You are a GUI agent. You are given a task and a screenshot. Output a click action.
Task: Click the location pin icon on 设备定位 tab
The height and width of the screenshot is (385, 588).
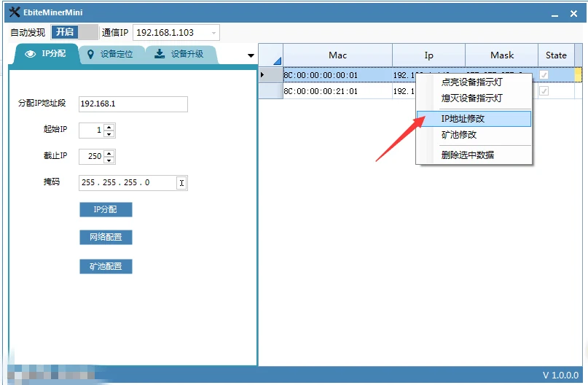coord(90,55)
